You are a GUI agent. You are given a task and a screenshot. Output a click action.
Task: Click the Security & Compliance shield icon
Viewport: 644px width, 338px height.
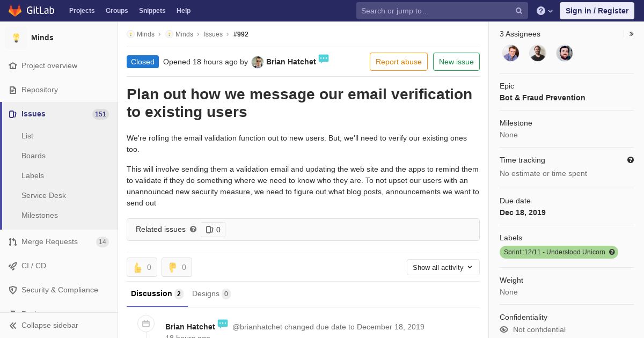coord(13,290)
